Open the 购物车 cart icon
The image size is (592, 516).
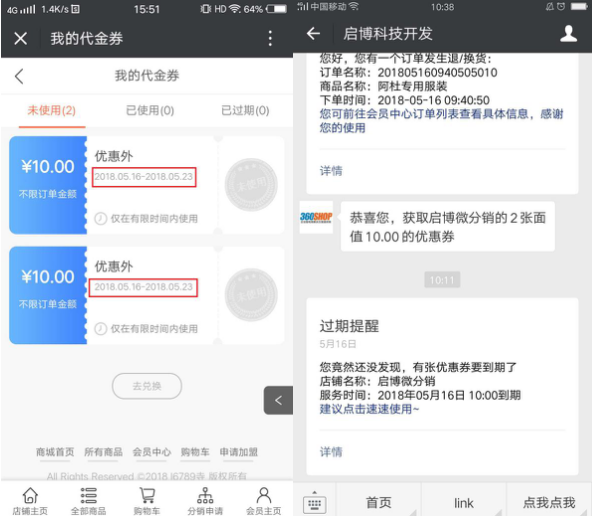pos(147,495)
